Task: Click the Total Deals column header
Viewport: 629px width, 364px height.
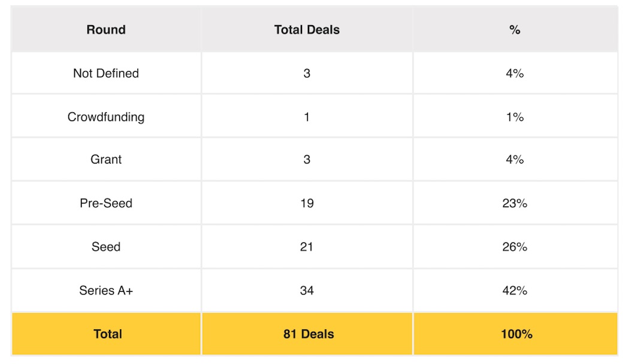Action: (x=307, y=30)
